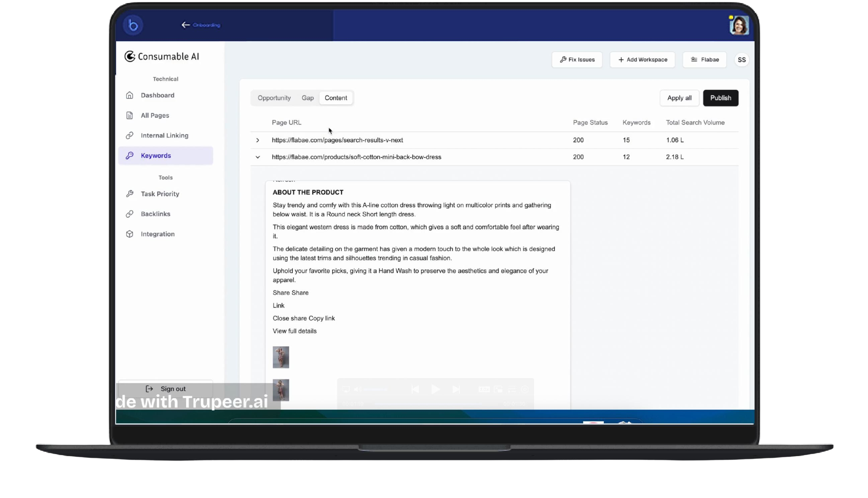Click the playback speed 1.0x icon
This screenshot has height=498, width=868.
[x=484, y=390]
